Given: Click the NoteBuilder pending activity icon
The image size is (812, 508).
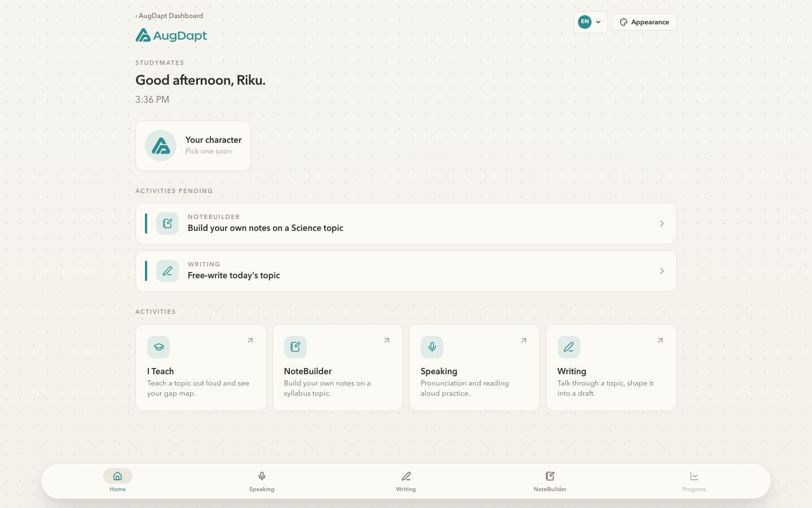Looking at the screenshot, I should (x=167, y=224).
